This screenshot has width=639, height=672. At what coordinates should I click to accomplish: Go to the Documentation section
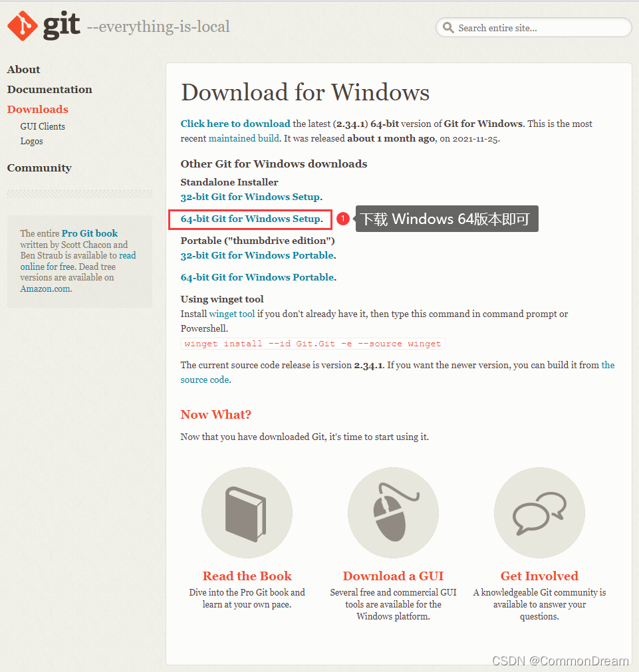point(50,89)
